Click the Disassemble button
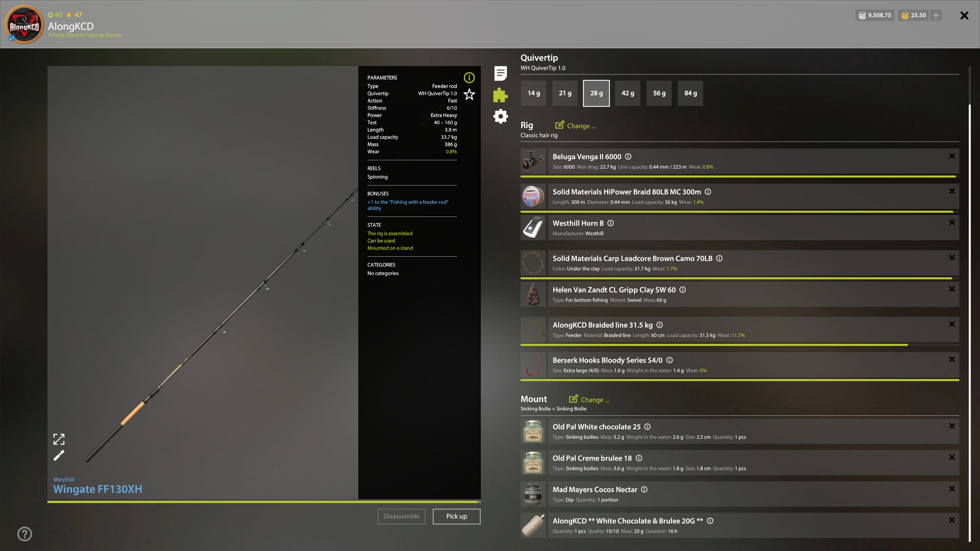This screenshot has width=980, height=551. [x=401, y=516]
